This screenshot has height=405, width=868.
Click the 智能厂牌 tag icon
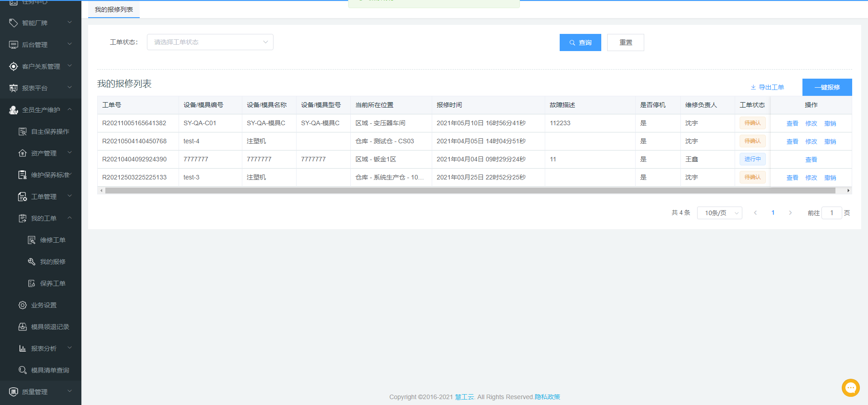point(14,23)
